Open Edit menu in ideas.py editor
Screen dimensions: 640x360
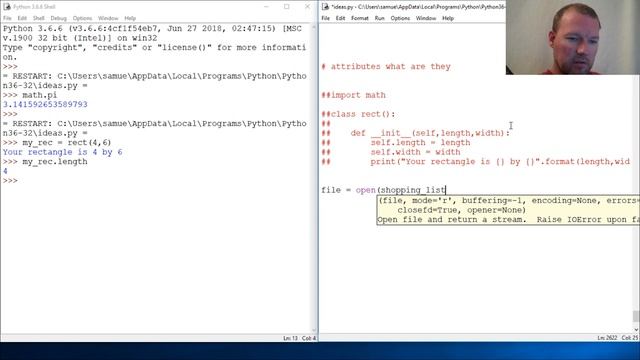point(340,18)
